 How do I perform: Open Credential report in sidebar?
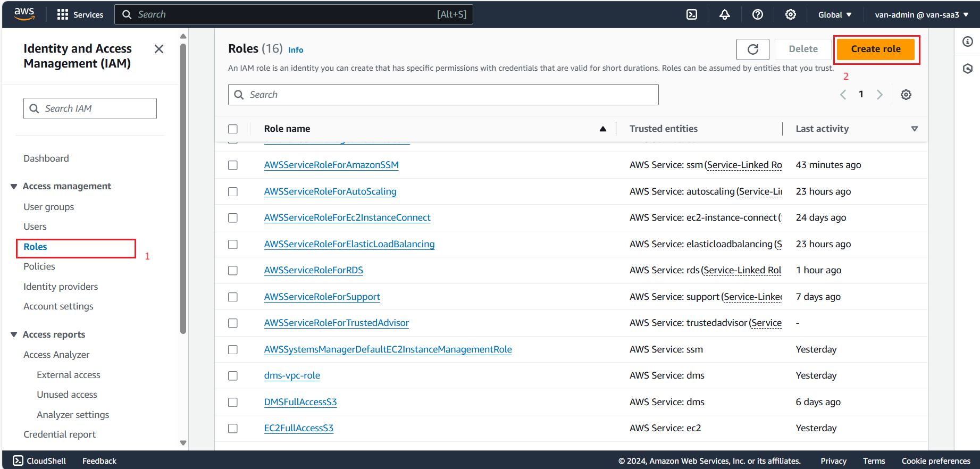pos(60,434)
